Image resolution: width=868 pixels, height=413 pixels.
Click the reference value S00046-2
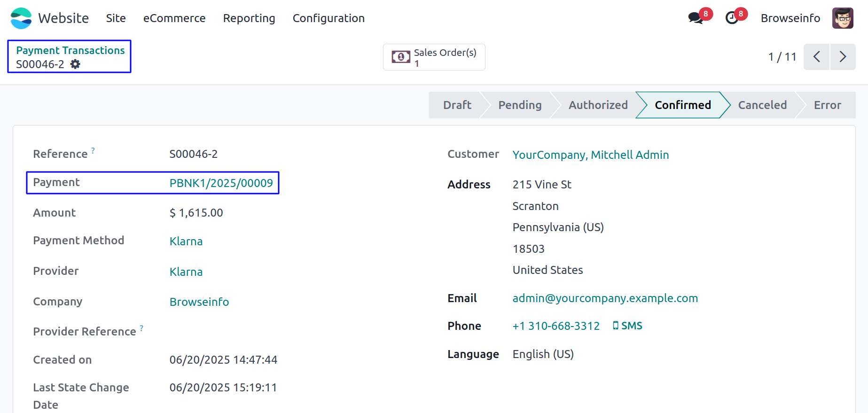click(x=193, y=154)
